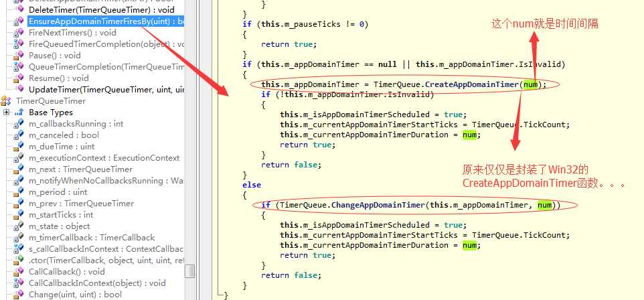The image size is (644, 300).
Task: Select field m_callbacksRunning : int
Action: [76, 124]
